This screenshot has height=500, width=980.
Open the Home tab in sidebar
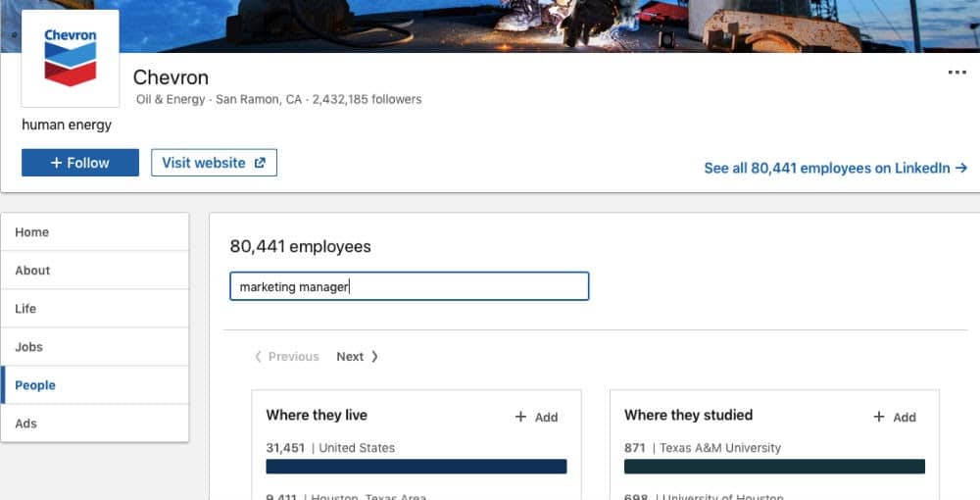point(95,232)
